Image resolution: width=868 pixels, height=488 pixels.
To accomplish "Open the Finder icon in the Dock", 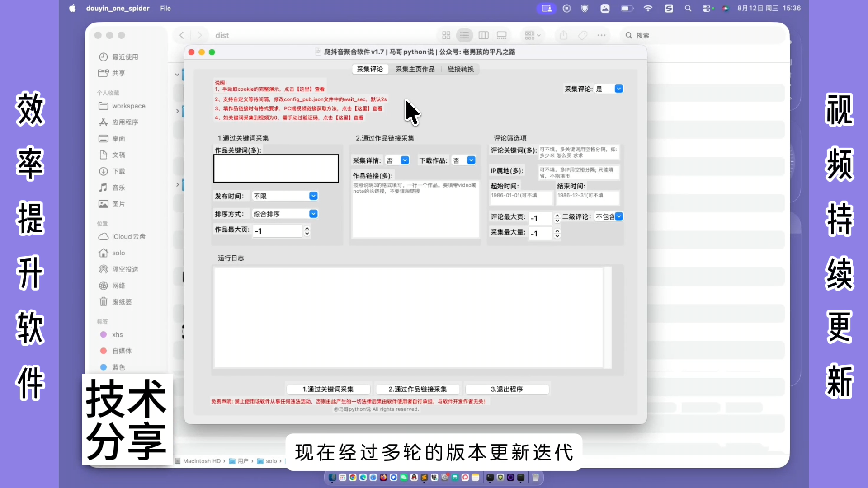I will (332, 478).
